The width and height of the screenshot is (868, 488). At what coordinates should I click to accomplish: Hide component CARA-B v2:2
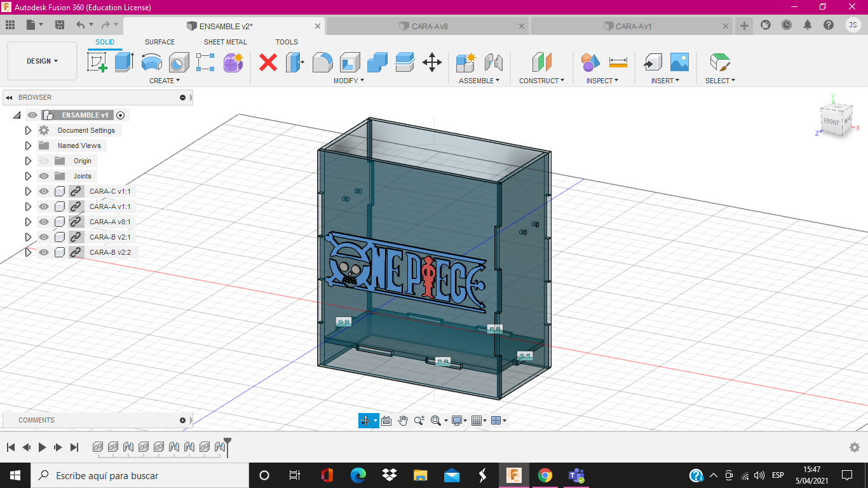click(x=44, y=252)
